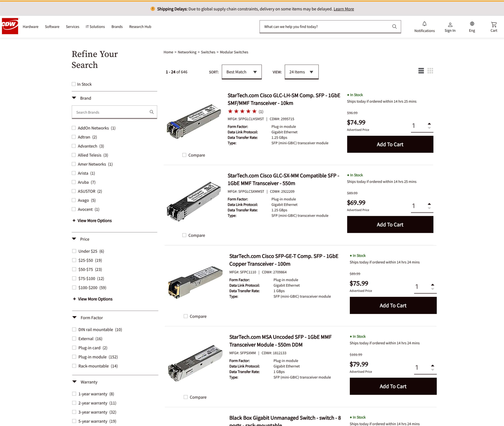Open the Research Hub menu

(140, 27)
